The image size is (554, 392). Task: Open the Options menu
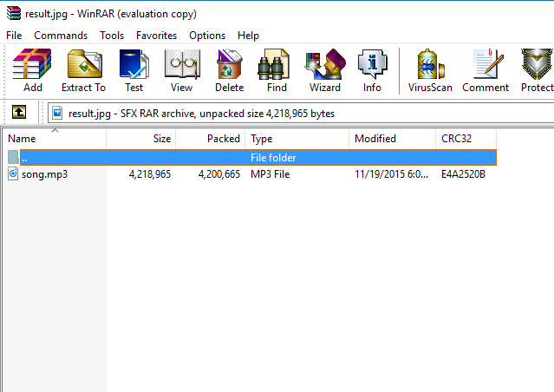pyautogui.click(x=207, y=36)
